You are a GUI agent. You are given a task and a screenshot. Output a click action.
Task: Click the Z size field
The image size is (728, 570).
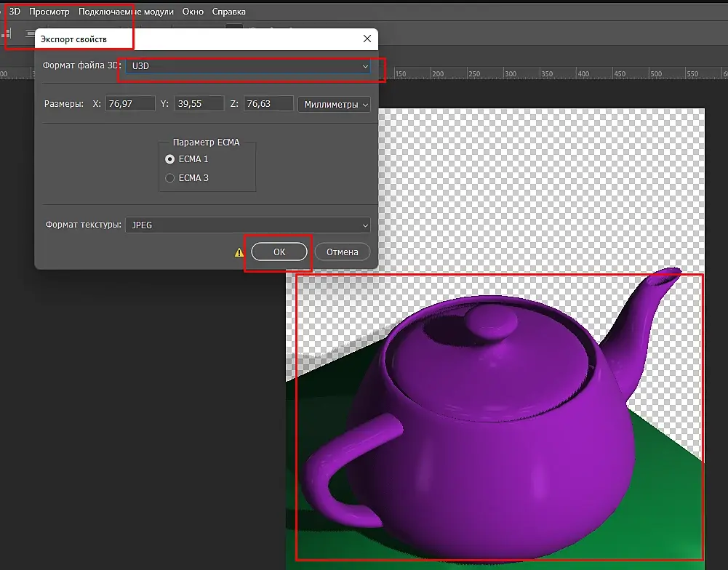coord(268,104)
